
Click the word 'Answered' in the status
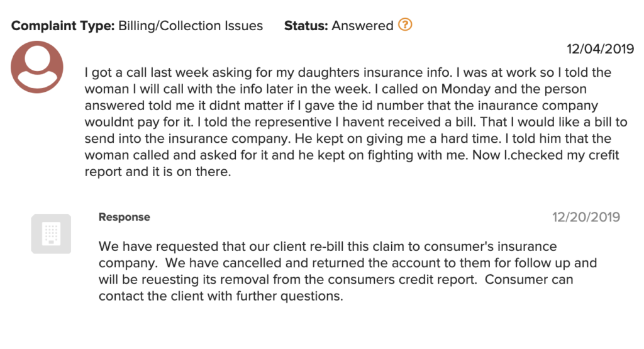(x=362, y=26)
